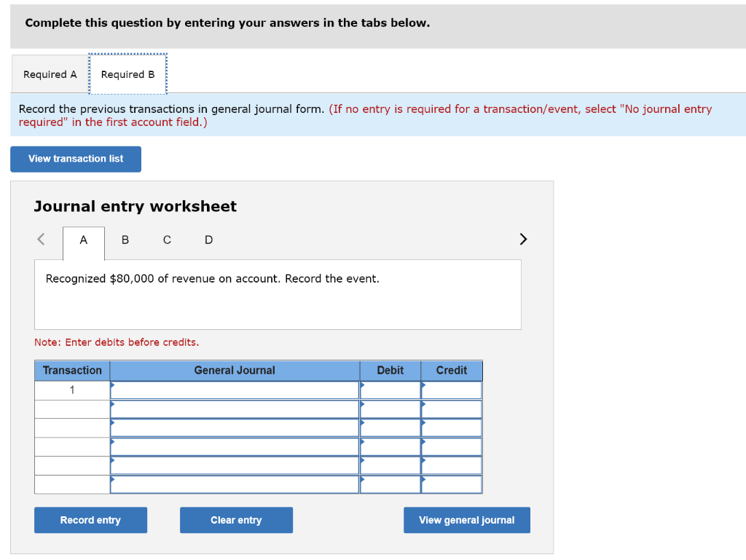Click the right chevron to view next transaction
This screenshot has height=560, width=746.
pyautogui.click(x=523, y=238)
